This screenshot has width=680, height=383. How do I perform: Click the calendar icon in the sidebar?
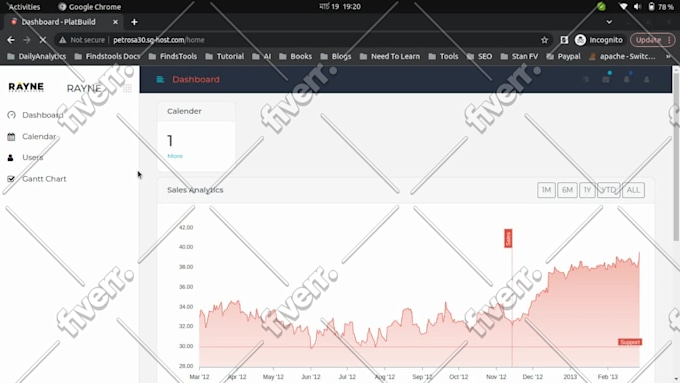(x=11, y=137)
